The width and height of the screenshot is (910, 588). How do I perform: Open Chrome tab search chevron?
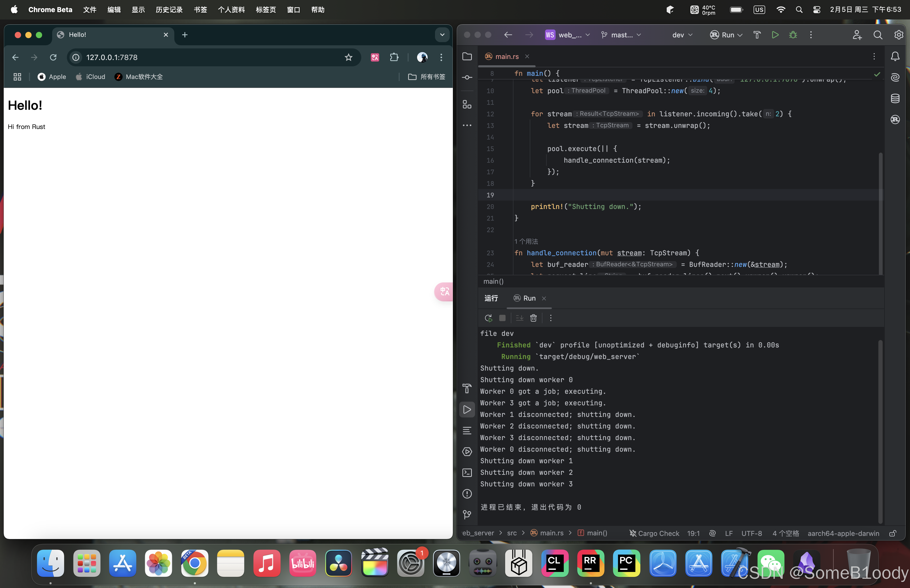tap(442, 35)
